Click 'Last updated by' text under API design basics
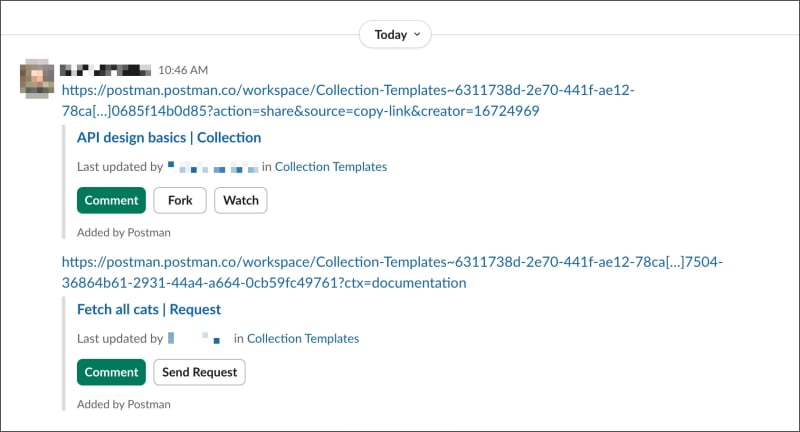This screenshot has width=800, height=432. pos(120,167)
